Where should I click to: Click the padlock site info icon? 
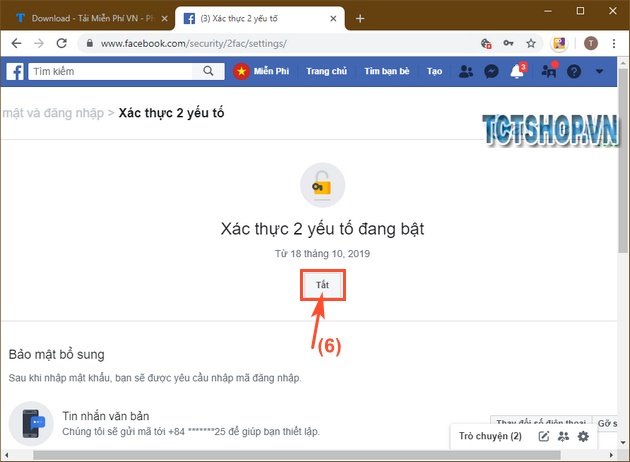[90, 43]
